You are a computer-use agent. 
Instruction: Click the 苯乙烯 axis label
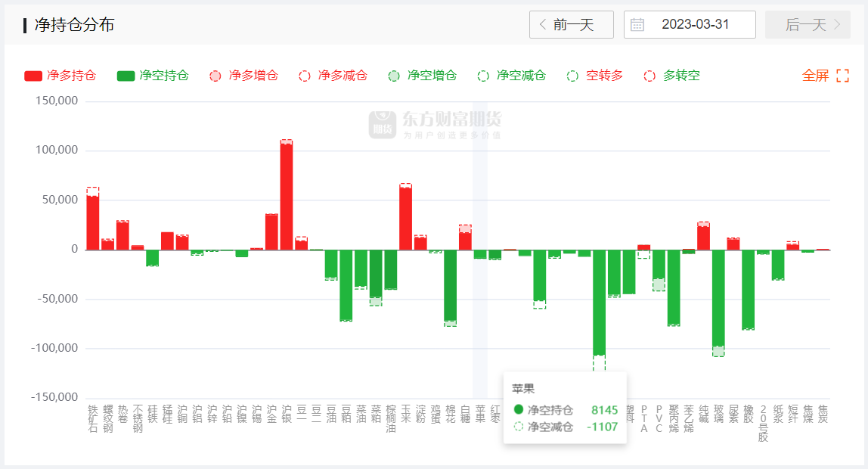point(689,418)
